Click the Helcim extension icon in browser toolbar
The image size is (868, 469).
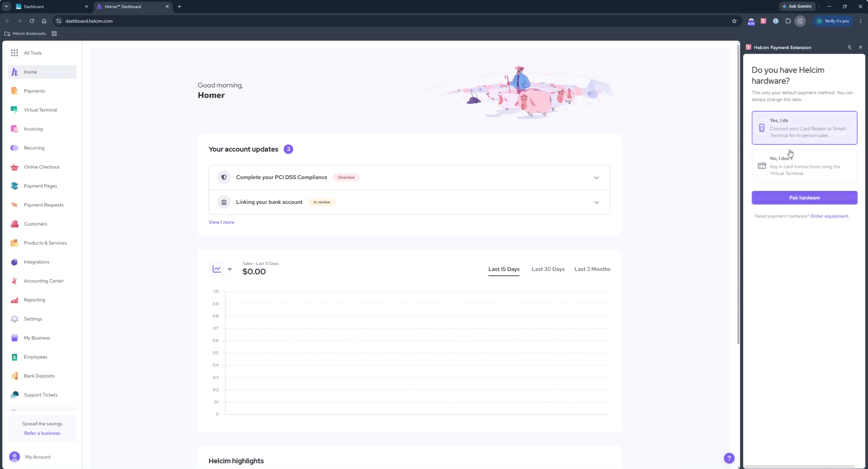point(763,21)
